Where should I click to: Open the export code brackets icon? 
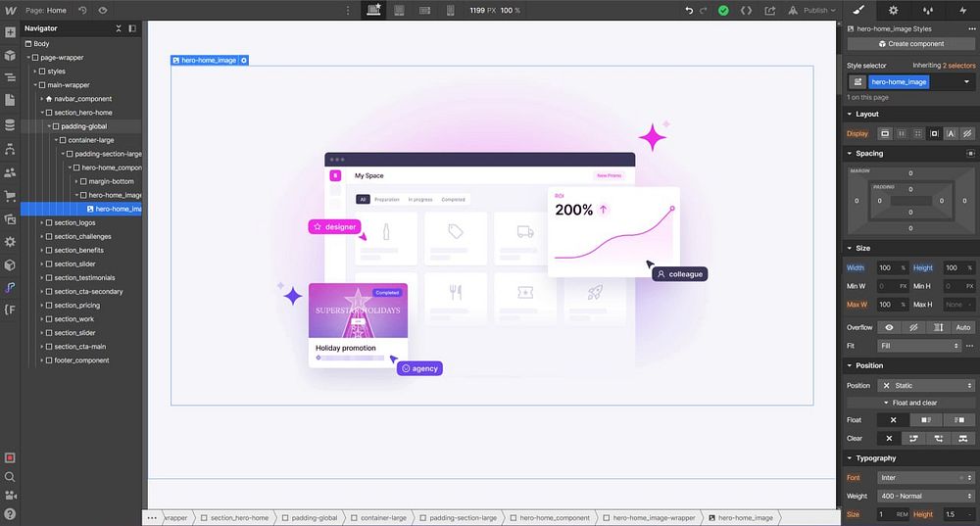pyautogui.click(x=746, y=11)
